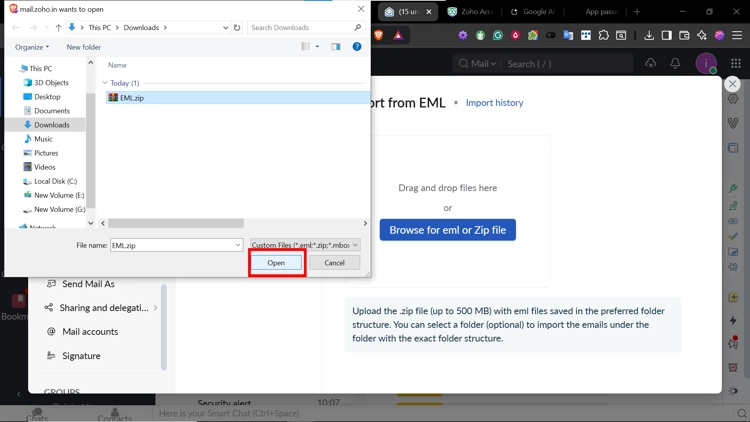Click the navigation pane scroll down arrow
Screen dimensions: 750x422
coord(90,223)
